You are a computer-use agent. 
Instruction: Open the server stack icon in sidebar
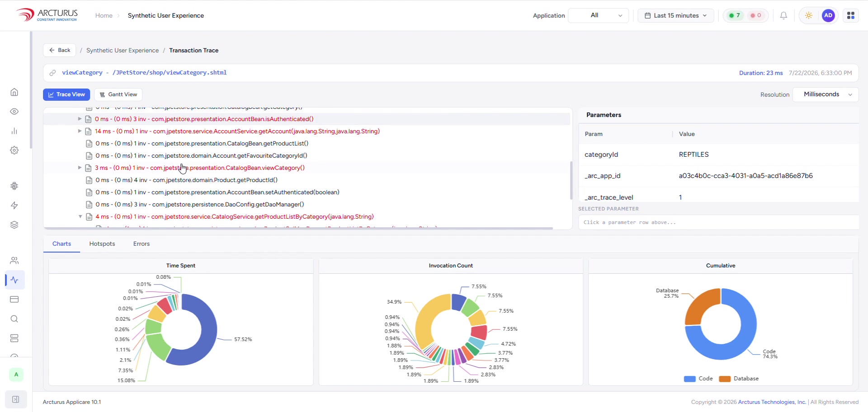pyautogui.click(x=14, y=338)
